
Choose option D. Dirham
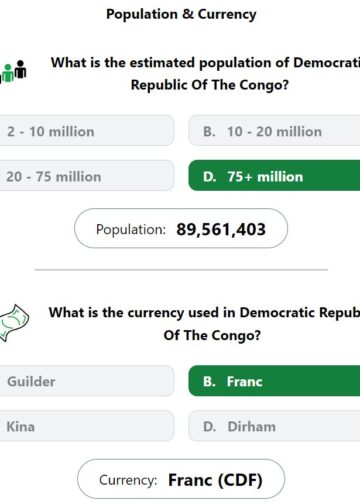coord(274,426)
